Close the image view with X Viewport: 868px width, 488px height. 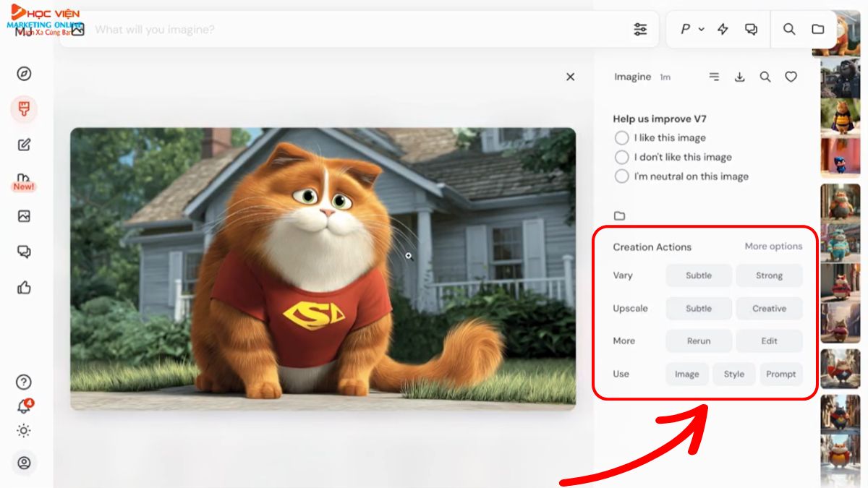point(570,77)
